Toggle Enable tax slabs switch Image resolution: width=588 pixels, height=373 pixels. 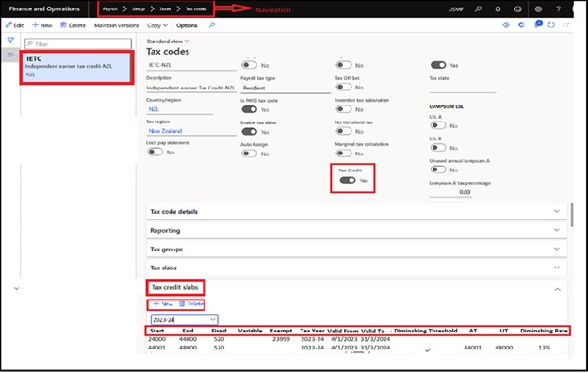pos(249,131)
